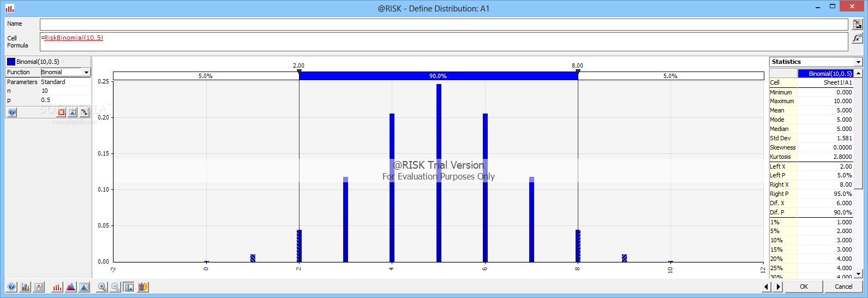Click the right arrow navigation button near OK
This screenshot has height=298, width=868.
pyautogui.click(x=778, y=287)
